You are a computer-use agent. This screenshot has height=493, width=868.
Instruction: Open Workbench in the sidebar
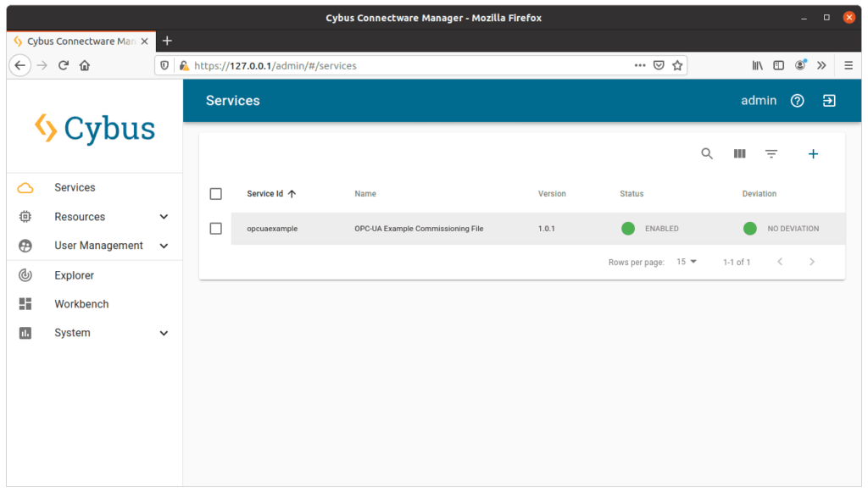click(81, 304)
